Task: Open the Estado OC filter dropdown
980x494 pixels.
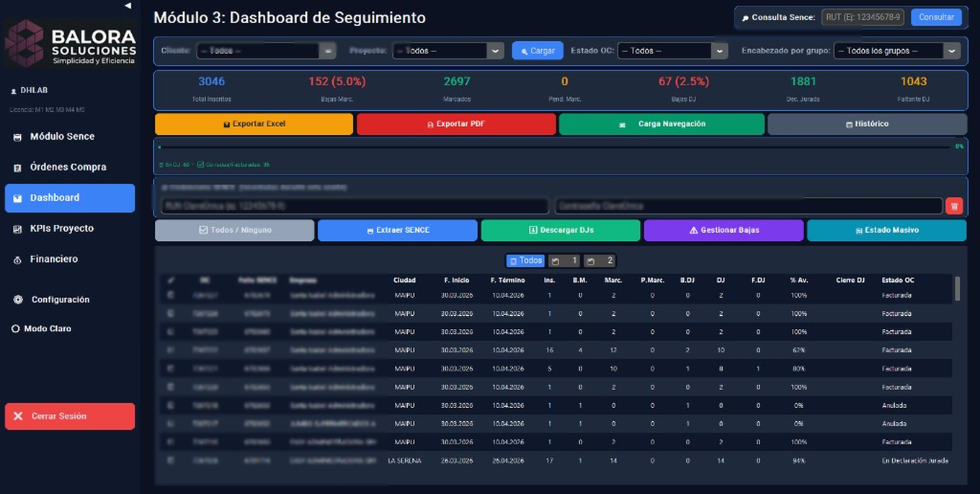Action: pyautogui.click(x=672, y=51)
